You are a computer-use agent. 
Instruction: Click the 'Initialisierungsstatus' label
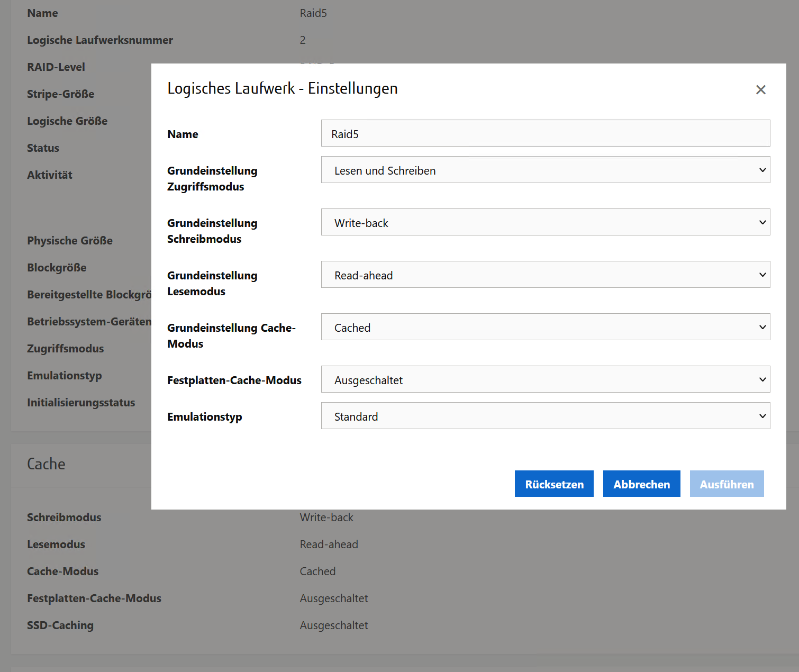(x=81, y=403)
